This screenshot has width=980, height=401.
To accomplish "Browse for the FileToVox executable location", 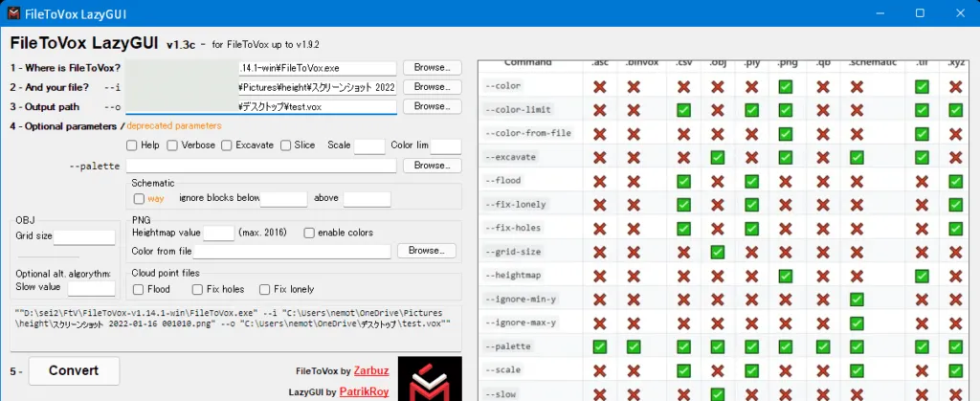I will pos(433,67).
